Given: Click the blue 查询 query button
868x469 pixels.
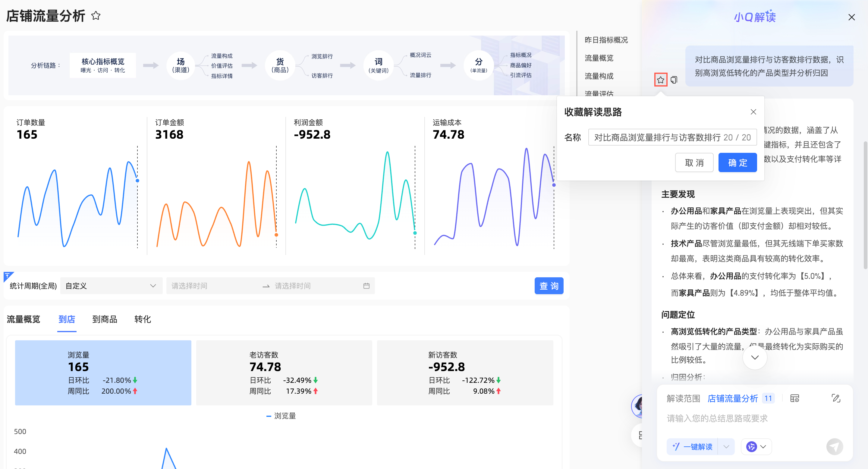Looking at the screenshot, I should (549, 285).
